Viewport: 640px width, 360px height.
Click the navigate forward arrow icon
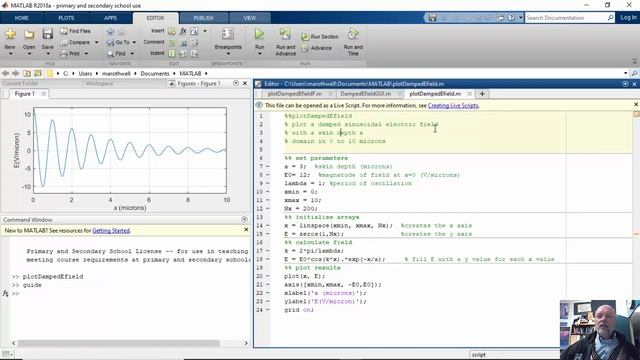[x=16, y=73]
